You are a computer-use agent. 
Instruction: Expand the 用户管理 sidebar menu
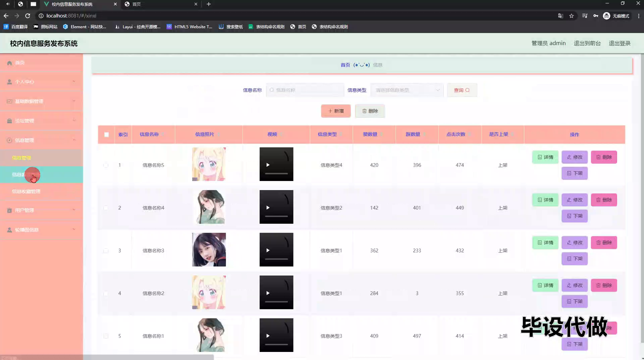point(41,210)
